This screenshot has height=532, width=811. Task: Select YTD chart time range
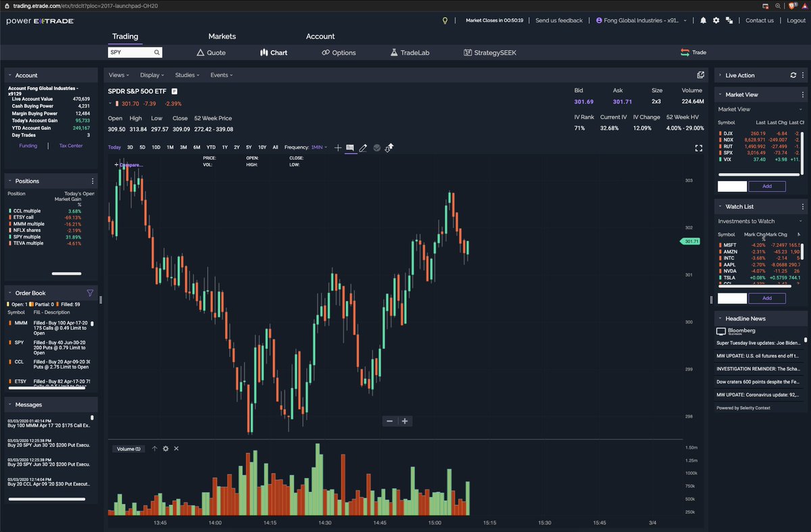click(211, 147)
